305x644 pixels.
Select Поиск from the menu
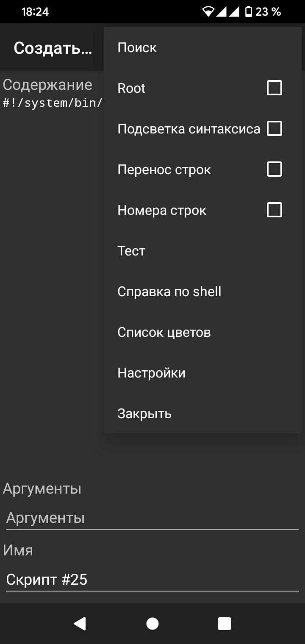tap(202, 47)
